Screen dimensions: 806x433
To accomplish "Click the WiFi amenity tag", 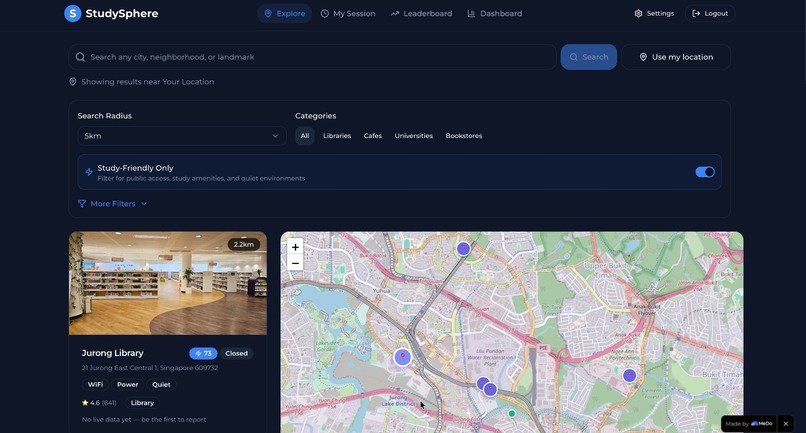I will click(x=95, y=384).
